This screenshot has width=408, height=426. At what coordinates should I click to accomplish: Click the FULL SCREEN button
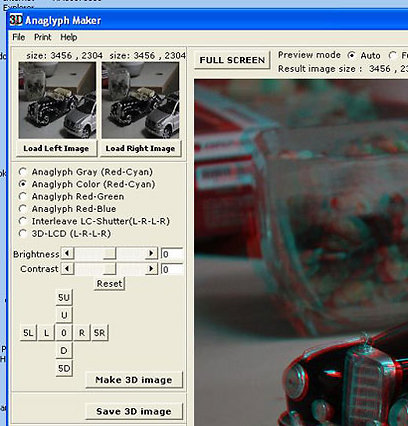point(232,60)
